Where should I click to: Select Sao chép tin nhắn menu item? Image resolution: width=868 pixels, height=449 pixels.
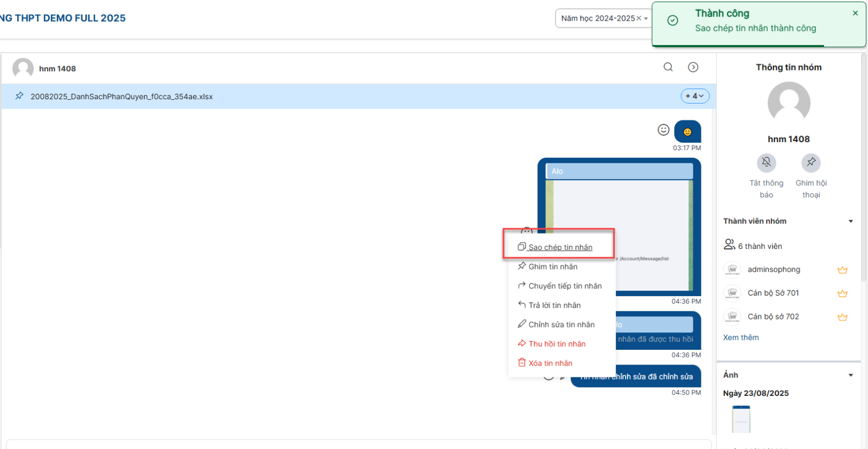560,247
